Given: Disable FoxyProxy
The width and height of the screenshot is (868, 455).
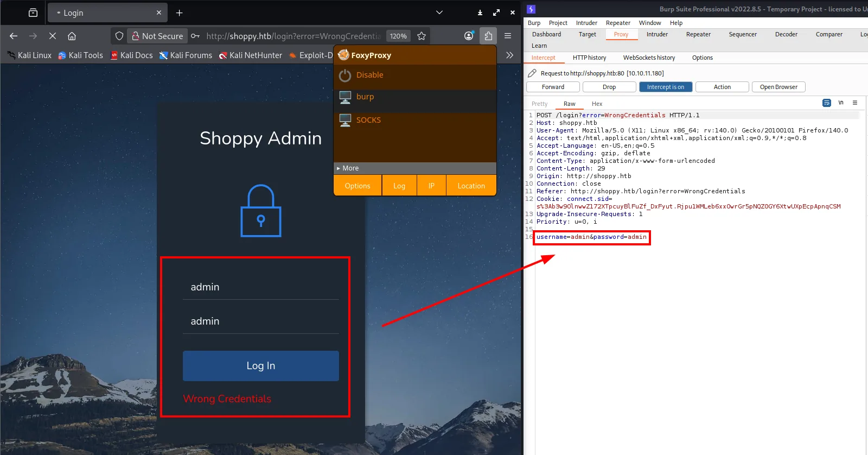Looking at the screenshot, I should click(415, 75).
